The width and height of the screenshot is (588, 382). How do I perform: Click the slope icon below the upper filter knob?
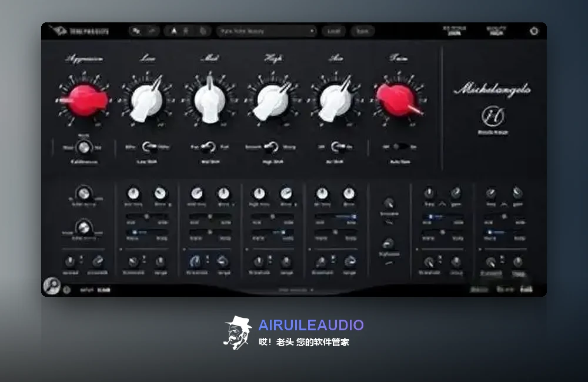(x=389, y=222)
